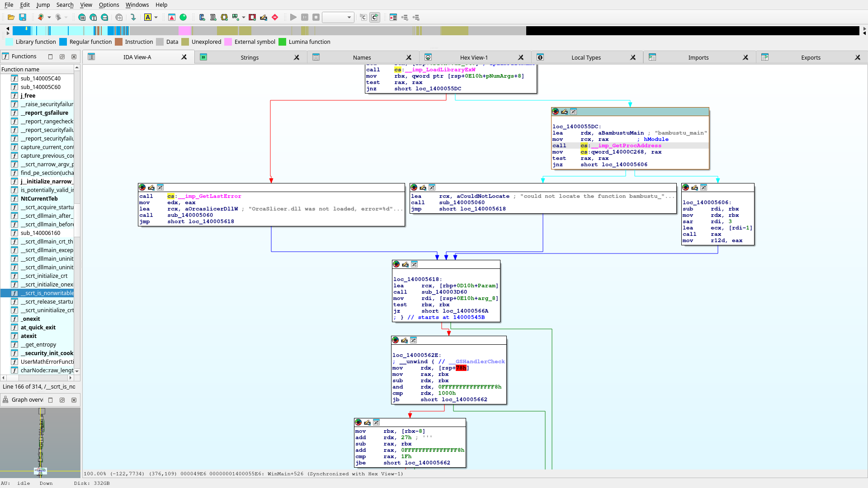Click the jump down arrow icon
Image resolution: width=868 pixels, height=488 pixels.
(x=133, y=17)
